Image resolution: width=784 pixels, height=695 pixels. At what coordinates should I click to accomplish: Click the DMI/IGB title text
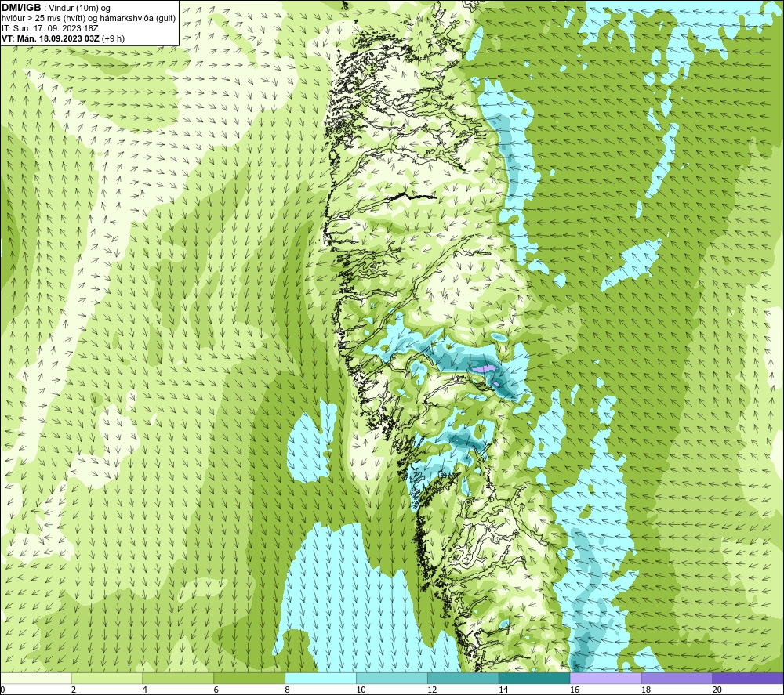21,8
